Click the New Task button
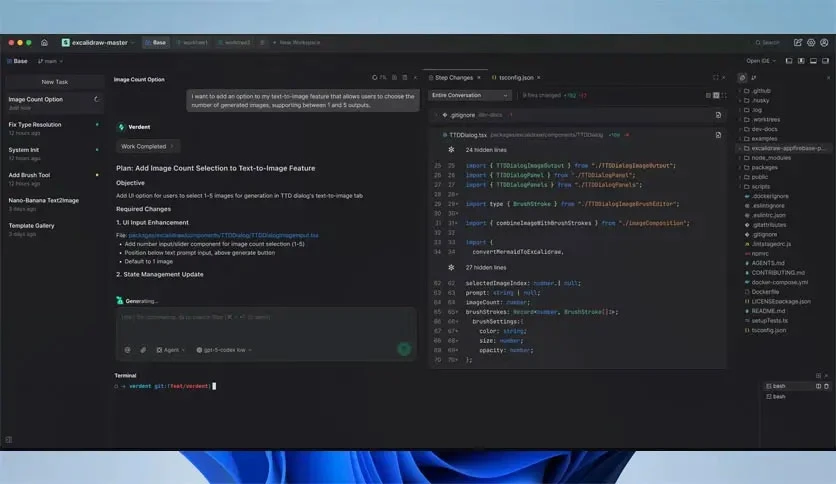The height and width of the screenshot is (484, 836). coord(55,82)
